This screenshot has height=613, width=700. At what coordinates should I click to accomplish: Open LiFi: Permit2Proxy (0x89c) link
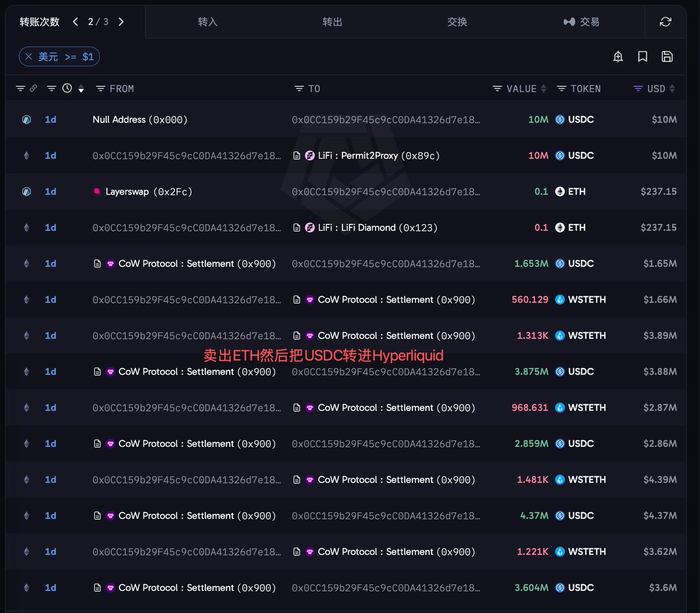(x=379, y=156)
